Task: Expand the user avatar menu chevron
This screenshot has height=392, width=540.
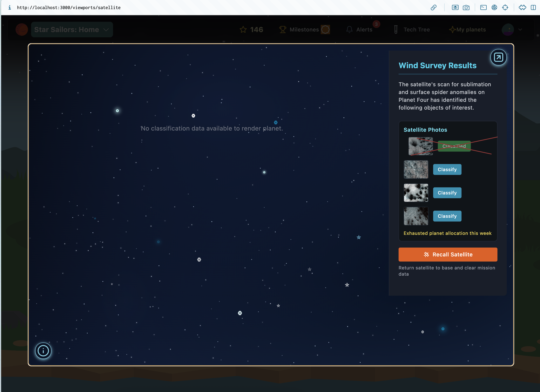Action: 520,30
